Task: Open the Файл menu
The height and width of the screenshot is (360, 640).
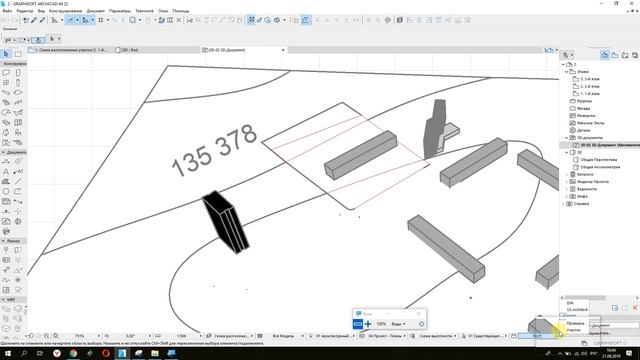Action: pos(7,11)
